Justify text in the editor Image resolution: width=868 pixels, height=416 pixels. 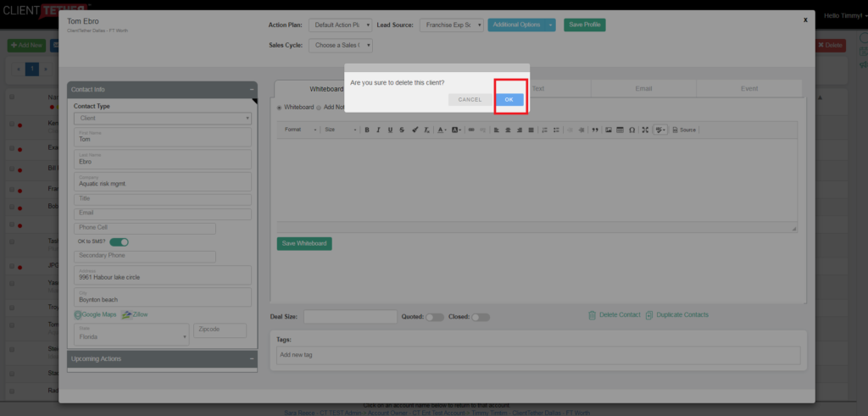(531, 130)
